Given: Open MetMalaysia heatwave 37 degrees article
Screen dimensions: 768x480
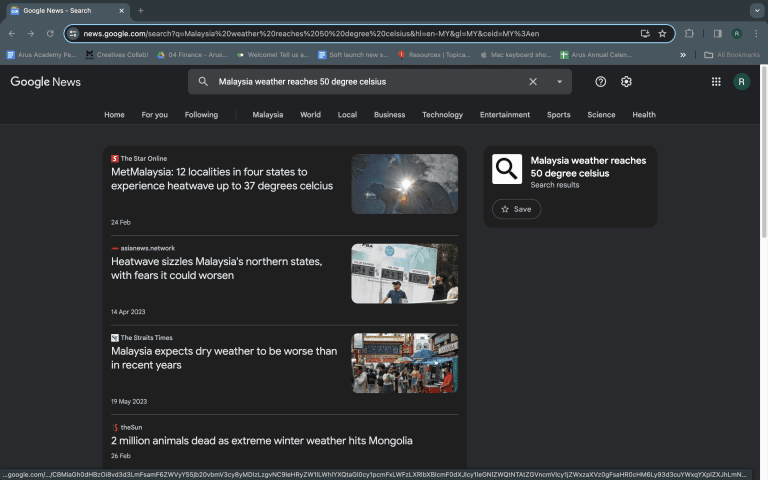Looking at the screenshot, I should coord(222,179).
